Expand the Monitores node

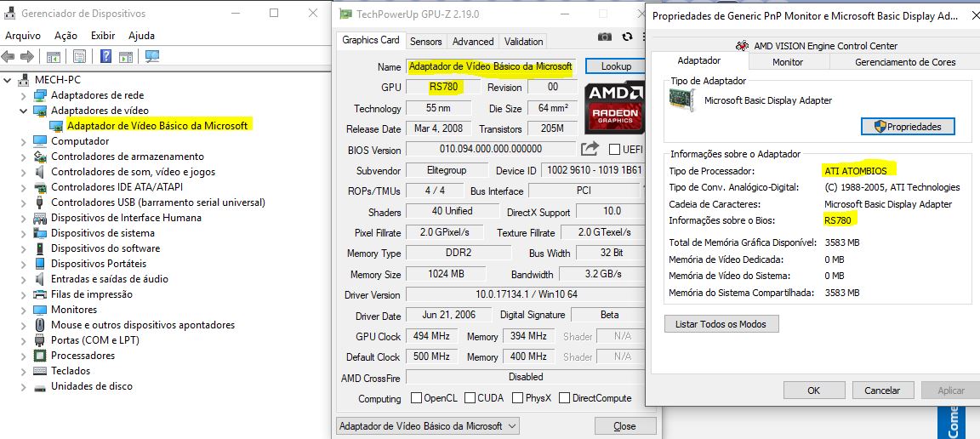[24, 310]
